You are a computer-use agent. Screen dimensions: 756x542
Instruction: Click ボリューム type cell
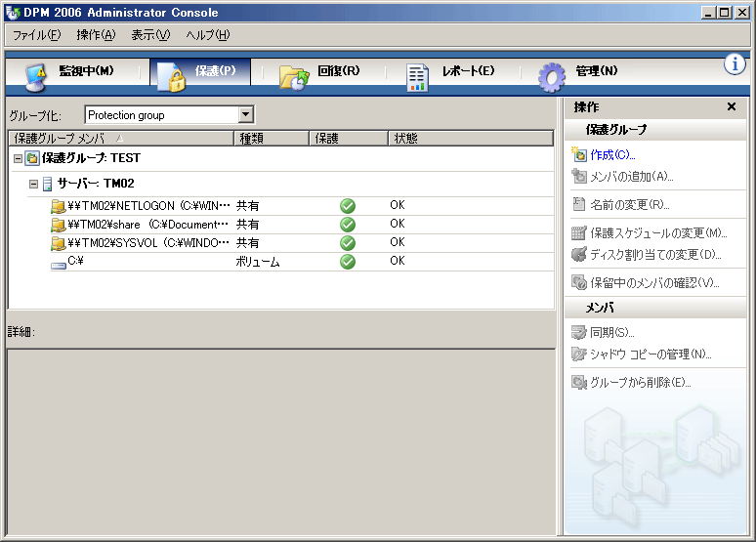coord(258,262)
